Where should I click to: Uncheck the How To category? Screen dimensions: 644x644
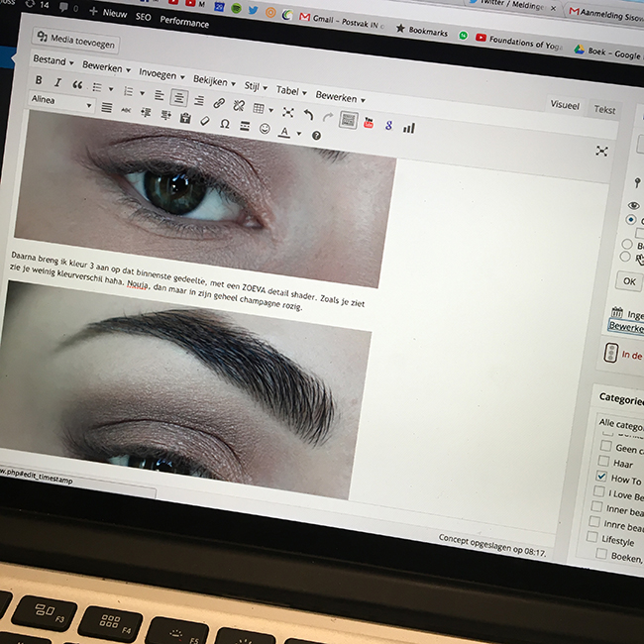coord(600,476)
